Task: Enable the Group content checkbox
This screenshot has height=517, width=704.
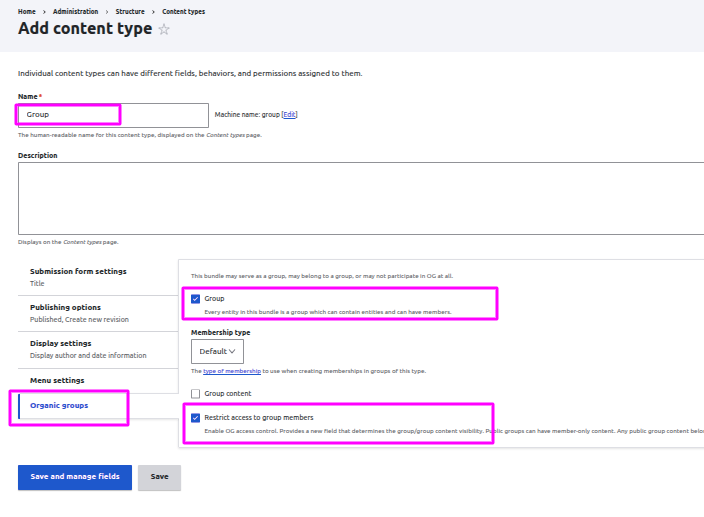Action: (x=196, y=394)
